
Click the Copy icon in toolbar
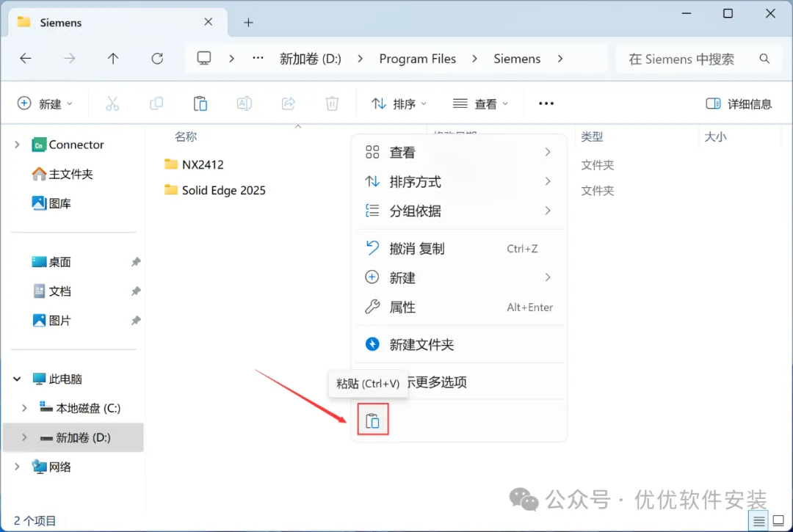[156, 104]
